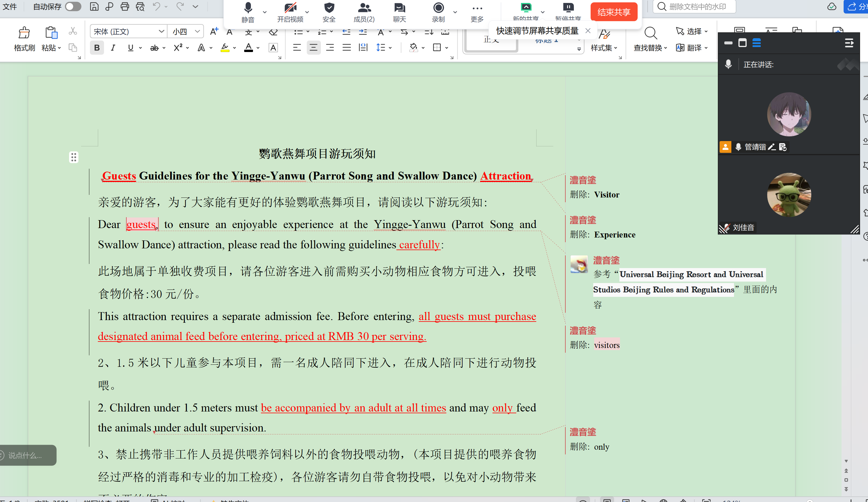Toggle underline formatting

coord(130,48)
